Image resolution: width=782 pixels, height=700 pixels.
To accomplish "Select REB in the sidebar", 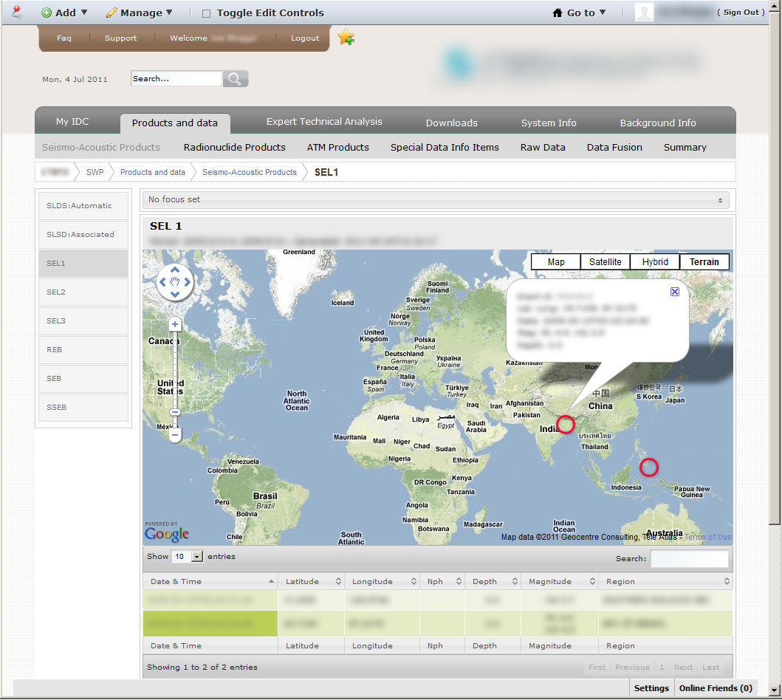I will (x=83, y=350).
